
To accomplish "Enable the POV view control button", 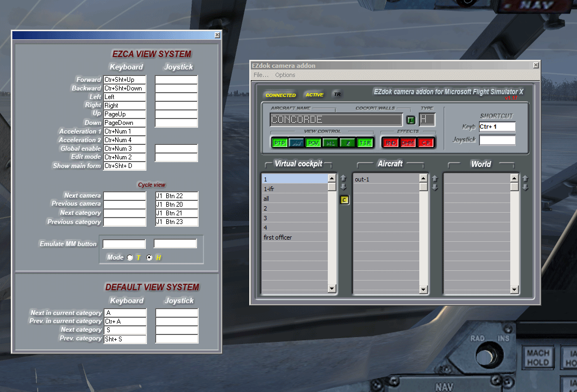I will (x=313, y=143).
